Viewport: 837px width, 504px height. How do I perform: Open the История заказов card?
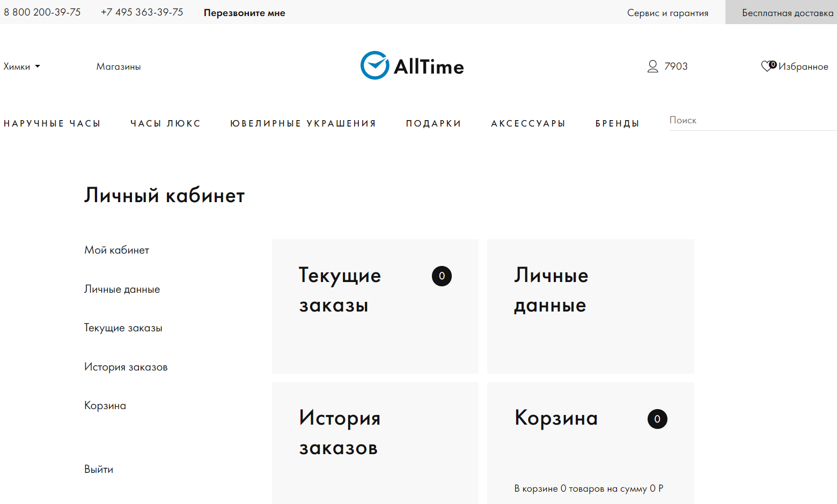[375, 443]
